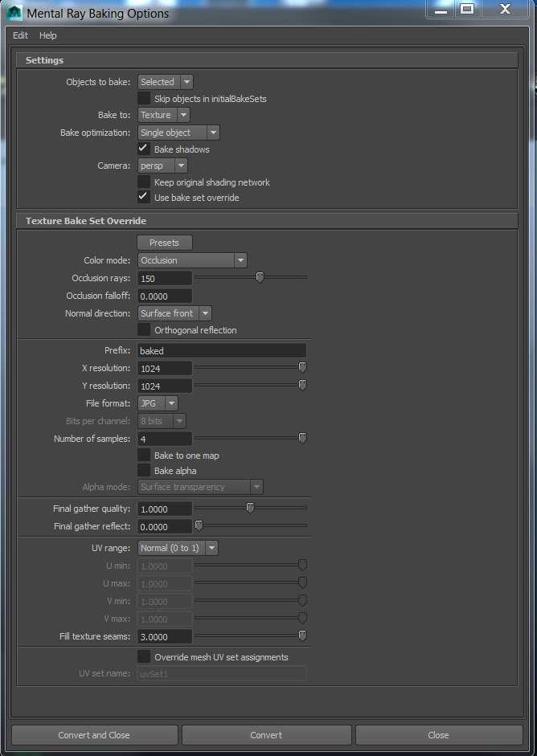Enable Override mesh UV set assignments
537x756 pixels.
pyautogui.click(x=144, y=656)
